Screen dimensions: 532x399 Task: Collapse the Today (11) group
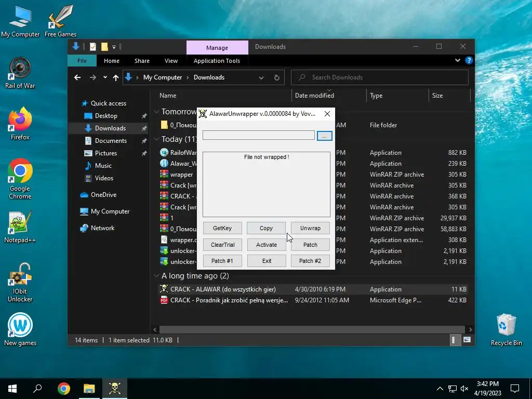point(156,139)
